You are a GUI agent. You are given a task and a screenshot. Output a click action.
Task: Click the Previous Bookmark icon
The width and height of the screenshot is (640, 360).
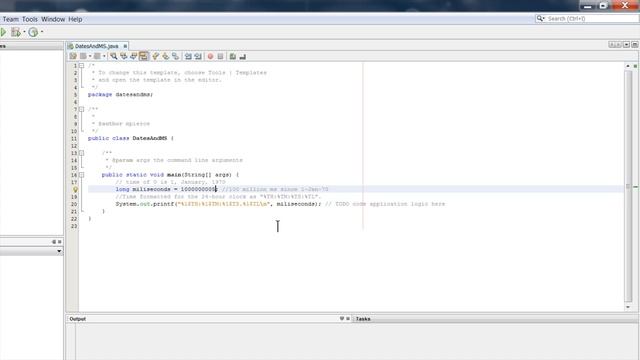[x=156, y=56]
